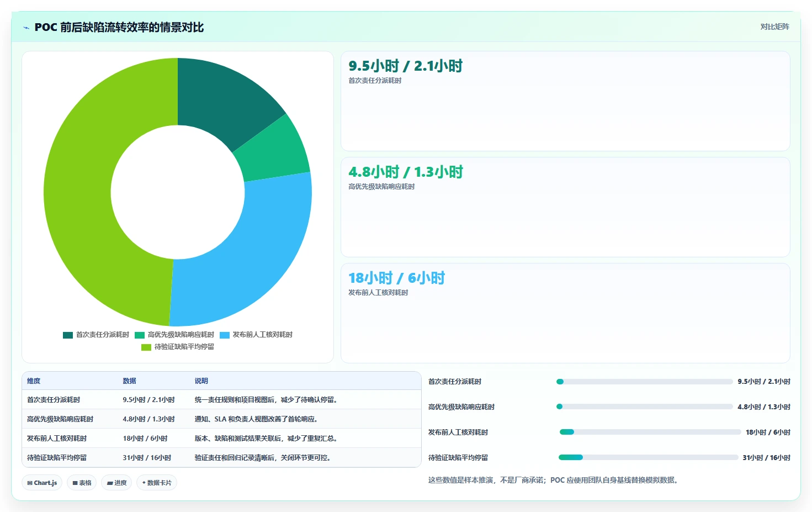Click table data cell 9.5小时 / 2.1小时

(x=148, y=400)
